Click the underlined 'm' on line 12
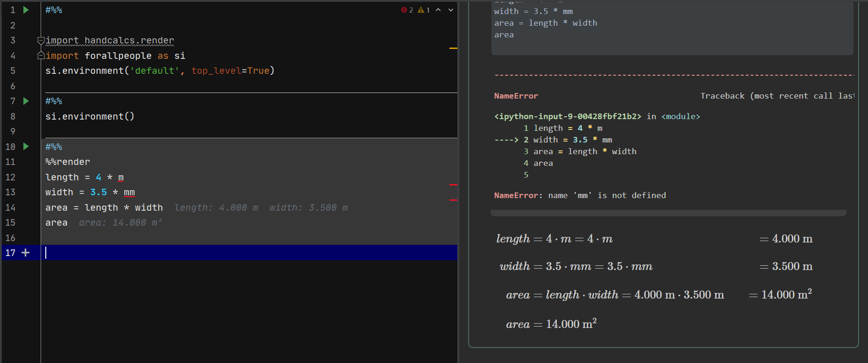868x363 pixels. click(x=121, y=178)
